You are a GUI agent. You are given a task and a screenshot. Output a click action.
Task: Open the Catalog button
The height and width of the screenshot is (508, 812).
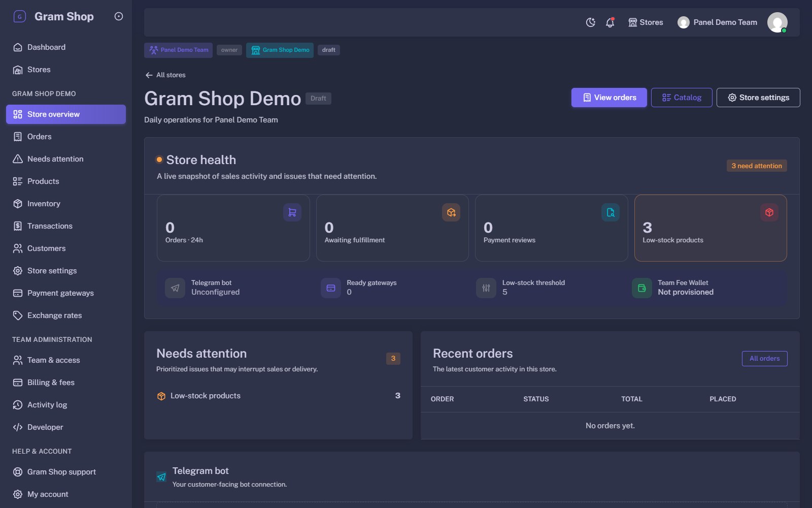[x=682, y=98]
